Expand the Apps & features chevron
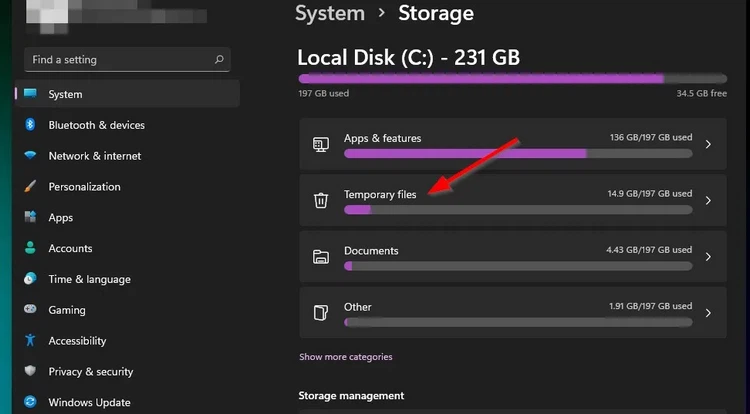The height and width of the screenshot is (414, 750). 708,144
